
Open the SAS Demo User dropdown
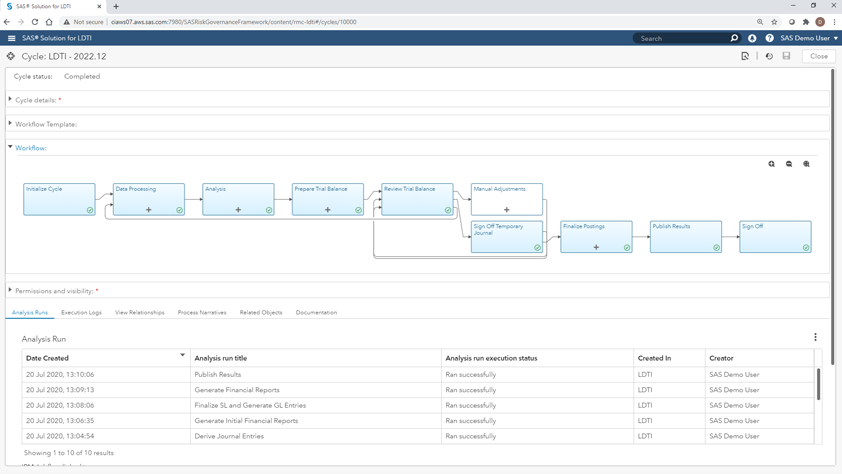(809, 38)
